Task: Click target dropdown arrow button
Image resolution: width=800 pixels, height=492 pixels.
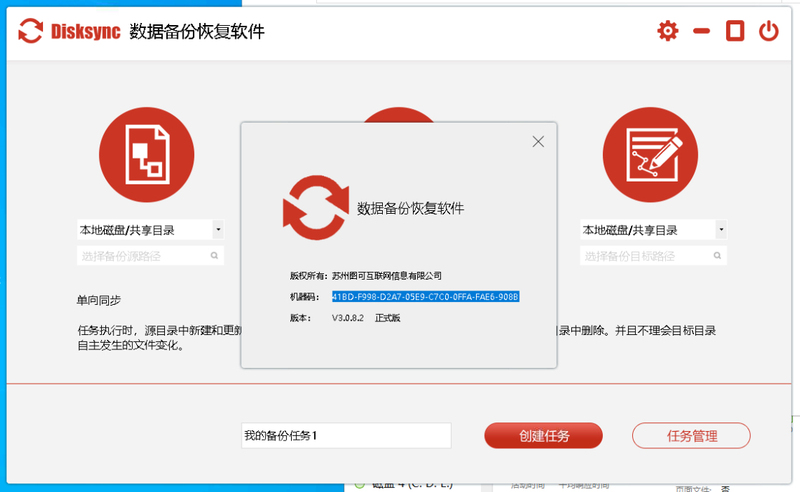Action: click(x=721, y=230)
